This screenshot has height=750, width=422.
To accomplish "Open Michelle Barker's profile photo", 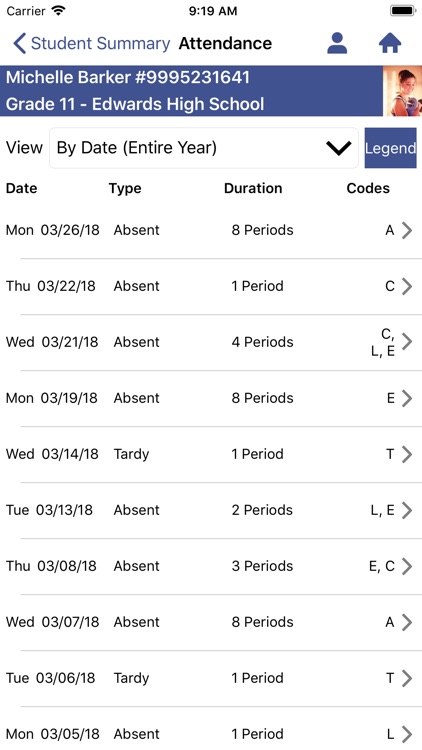I will (402, 91).
